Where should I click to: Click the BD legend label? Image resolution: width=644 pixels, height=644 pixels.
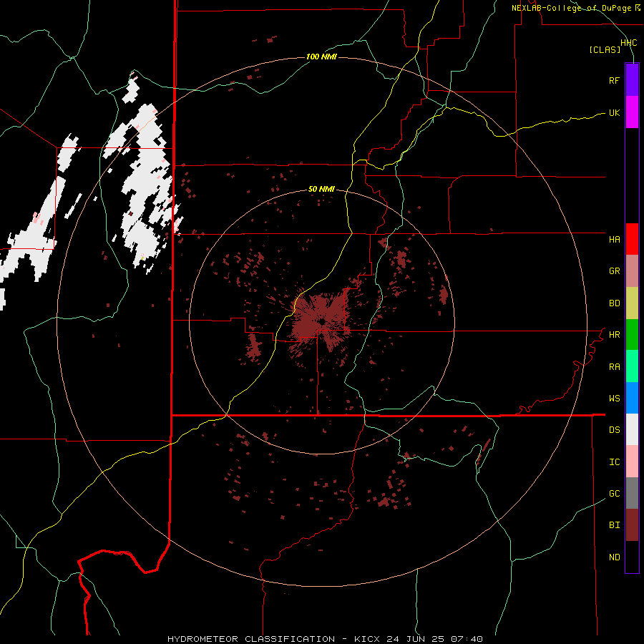[614, 303]
